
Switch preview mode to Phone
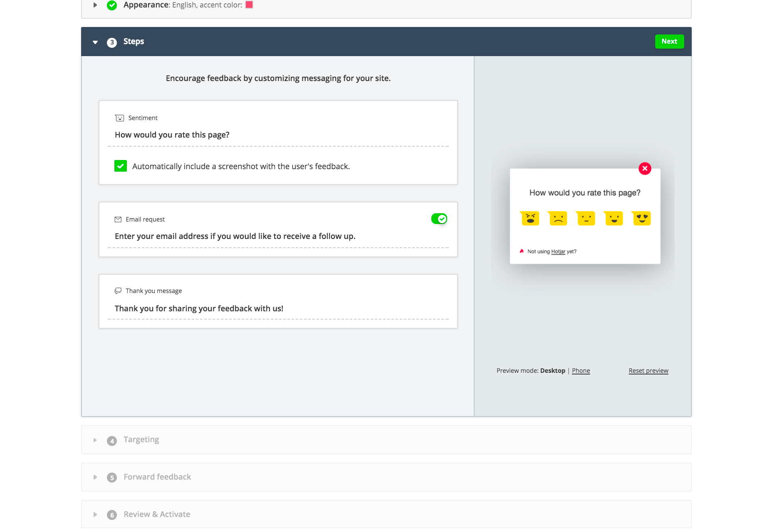(x=581, y=371)
